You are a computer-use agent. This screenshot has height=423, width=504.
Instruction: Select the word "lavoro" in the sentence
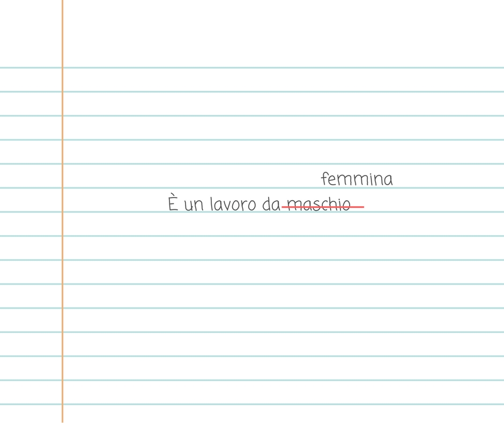[x=233, y=204]
